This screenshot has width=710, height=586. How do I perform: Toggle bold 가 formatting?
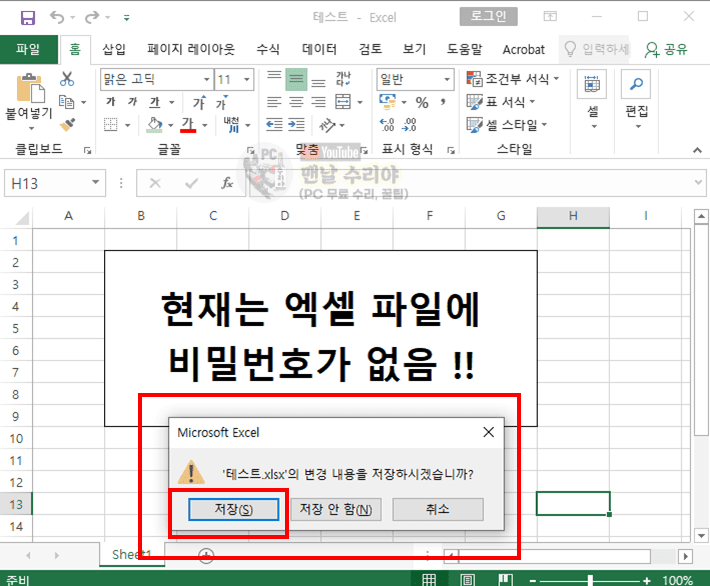pos(110,102)
